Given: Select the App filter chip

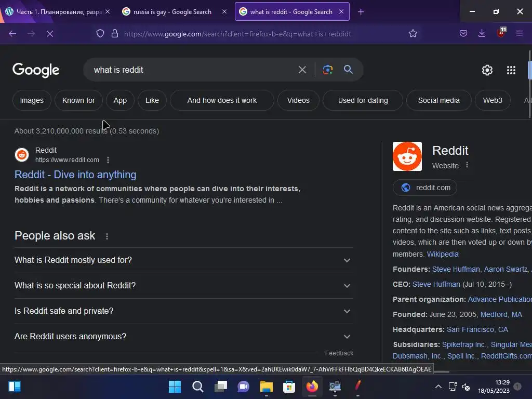Looking at the screenshot, I should tap(120, 100).
